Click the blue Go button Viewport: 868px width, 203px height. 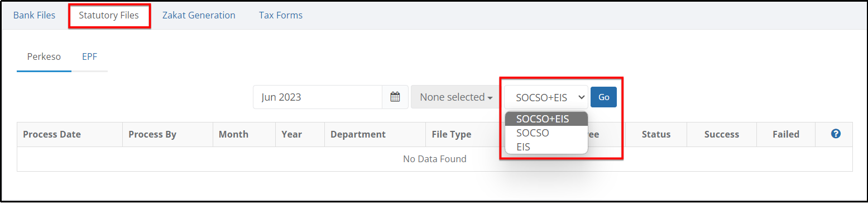(x=603, y=97)
